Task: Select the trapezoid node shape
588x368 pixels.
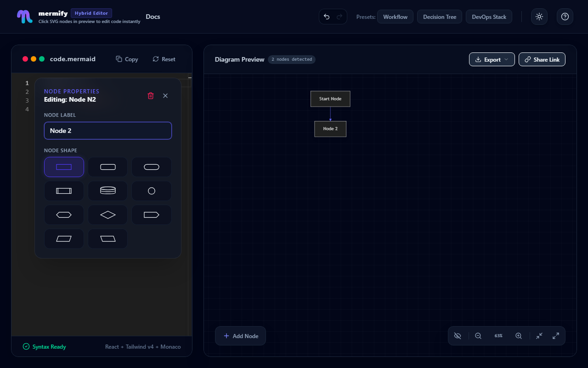Action: (108, 239)
